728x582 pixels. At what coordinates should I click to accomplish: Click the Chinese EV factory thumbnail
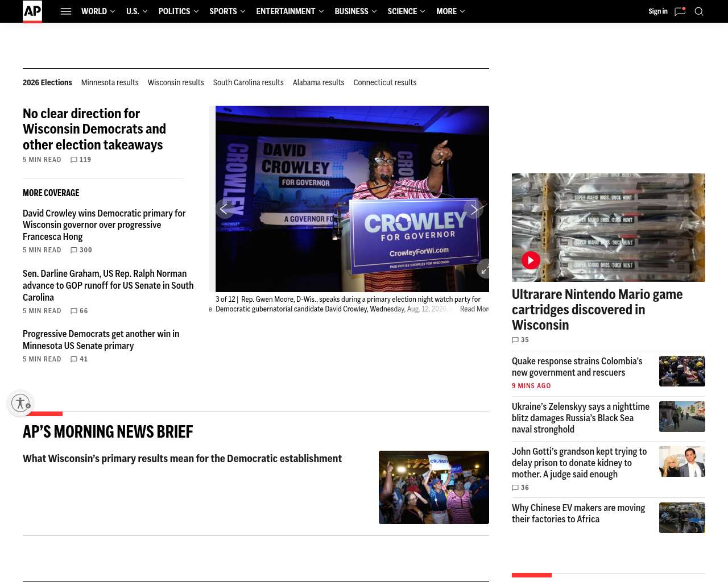click(x=682, y=518)
